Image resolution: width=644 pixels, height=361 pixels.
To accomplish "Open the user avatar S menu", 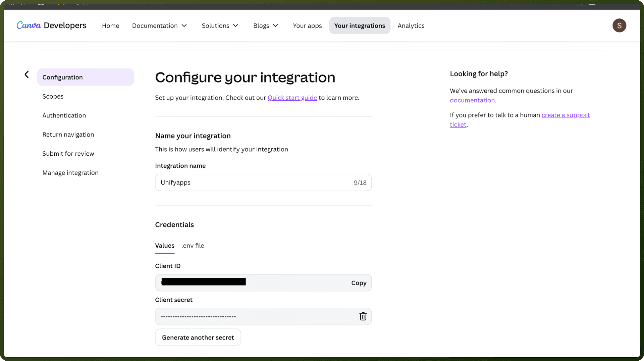I will click(x=619, y=25).
